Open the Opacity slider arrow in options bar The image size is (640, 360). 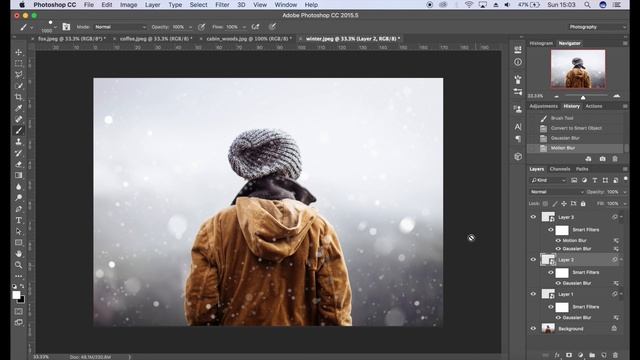(190, 27)
